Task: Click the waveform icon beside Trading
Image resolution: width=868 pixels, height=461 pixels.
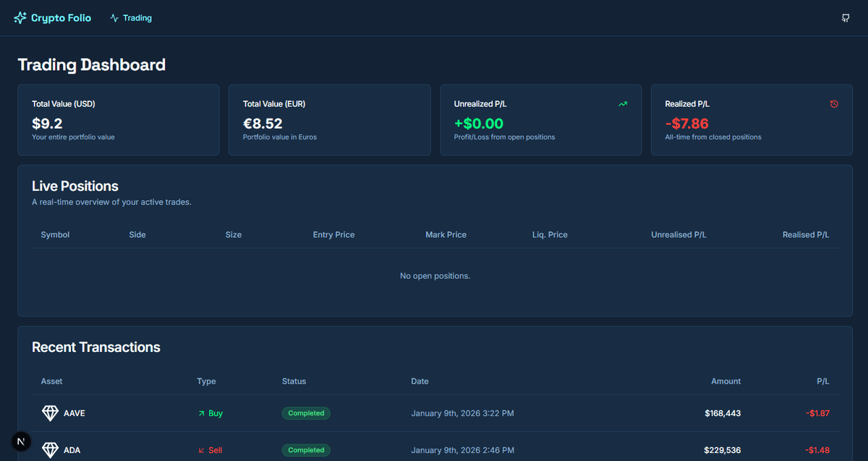Action: tap(112, 17)
